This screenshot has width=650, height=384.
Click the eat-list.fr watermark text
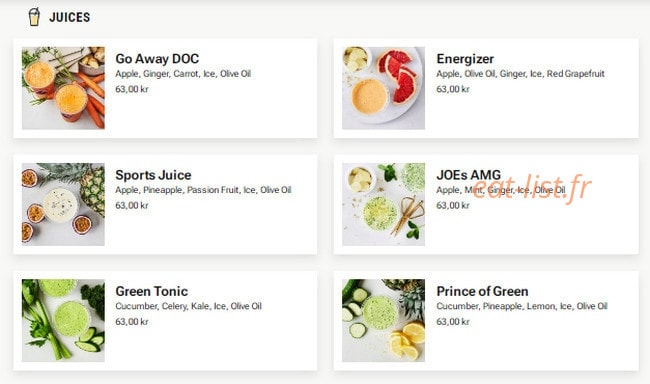(532, 190)
